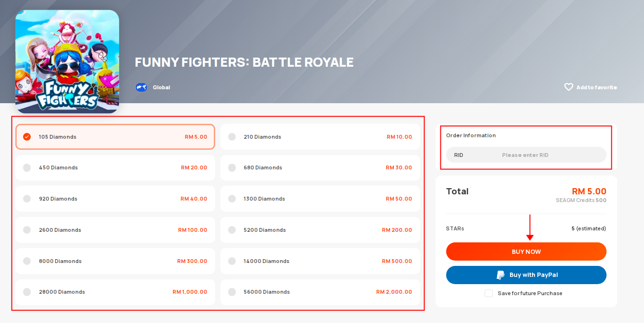Click the selected 105 Diamonds checkmark
This screenshot has width=644, height=323.
click(27, 137)
